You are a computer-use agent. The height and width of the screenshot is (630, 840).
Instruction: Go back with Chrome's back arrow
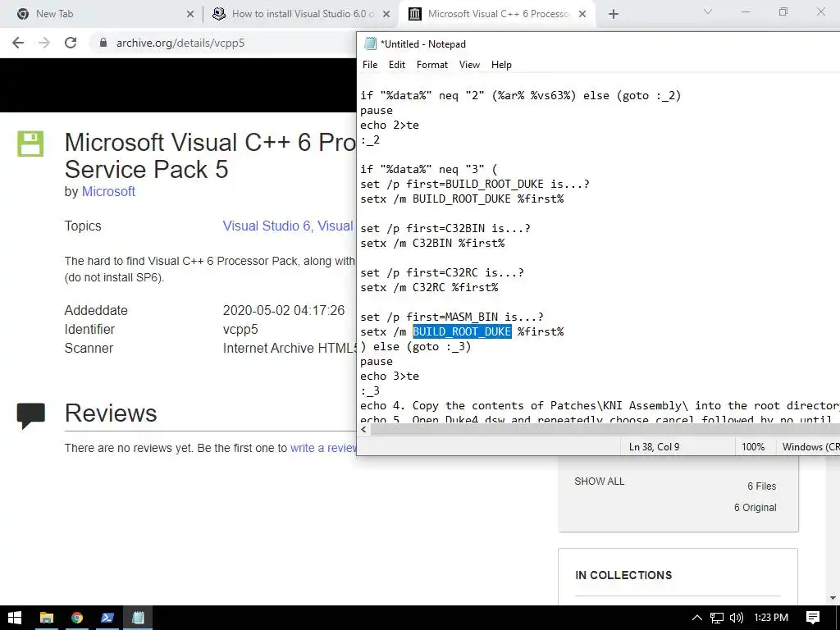18,43
